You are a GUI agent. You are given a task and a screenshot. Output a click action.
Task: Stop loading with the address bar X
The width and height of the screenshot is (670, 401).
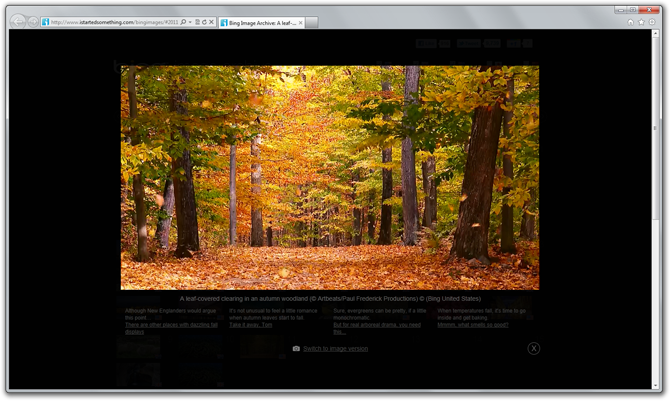211,22
